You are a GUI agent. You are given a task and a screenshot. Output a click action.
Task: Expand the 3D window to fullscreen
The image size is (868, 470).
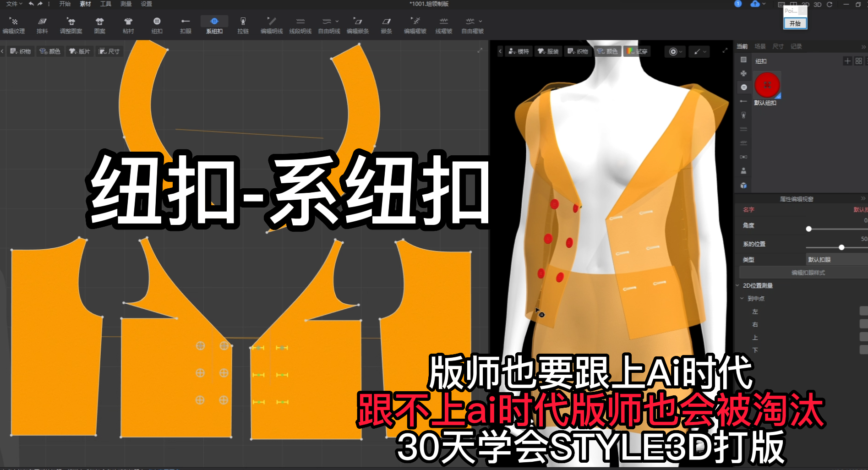point(725,50)
